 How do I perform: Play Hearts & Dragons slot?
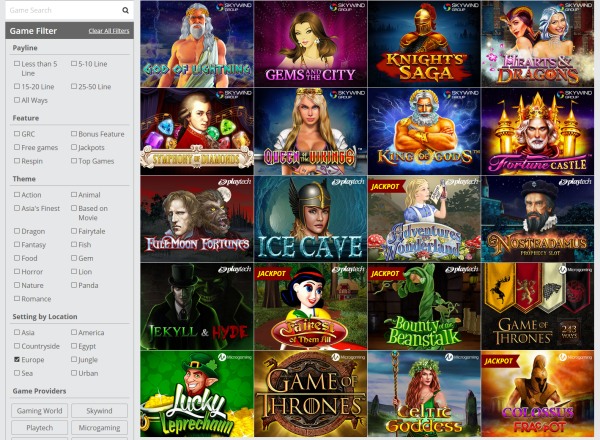(538, 44)
